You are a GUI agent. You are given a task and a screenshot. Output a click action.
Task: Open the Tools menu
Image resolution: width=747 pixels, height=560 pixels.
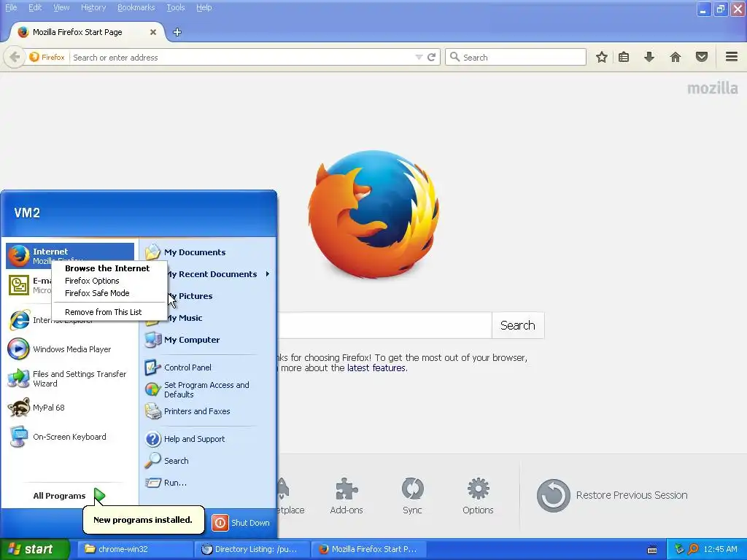pyautogui.click(x=175, y=7)
